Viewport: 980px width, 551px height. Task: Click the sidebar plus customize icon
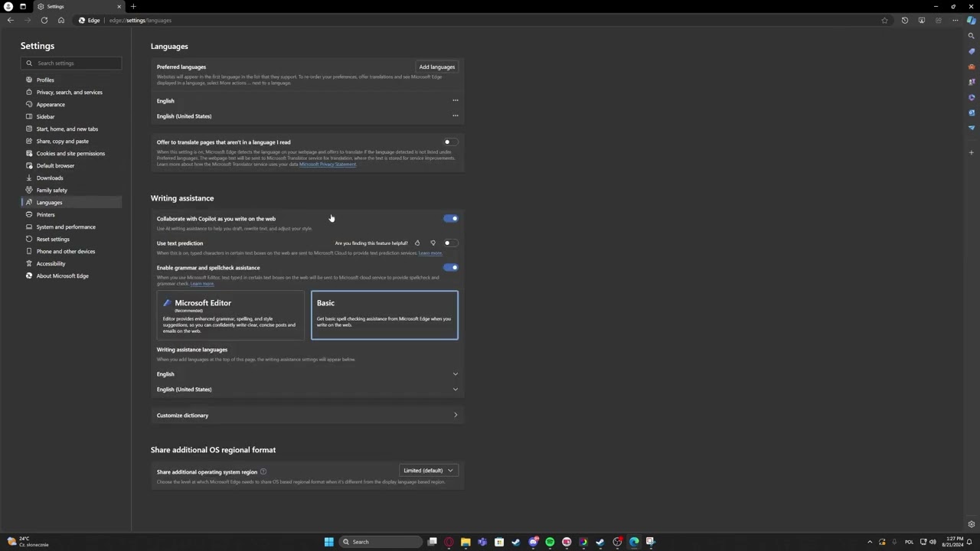pyautogui.click(x=972, y=152)
